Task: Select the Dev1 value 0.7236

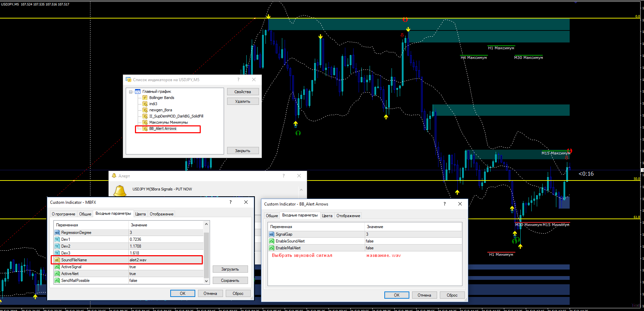Action: tap(135, 239)
